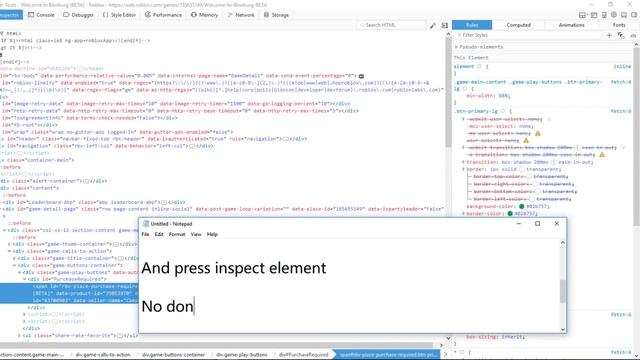Open fetch:6 source link beside .btn-primary-lg
The image size is (640, 360).
620,111
